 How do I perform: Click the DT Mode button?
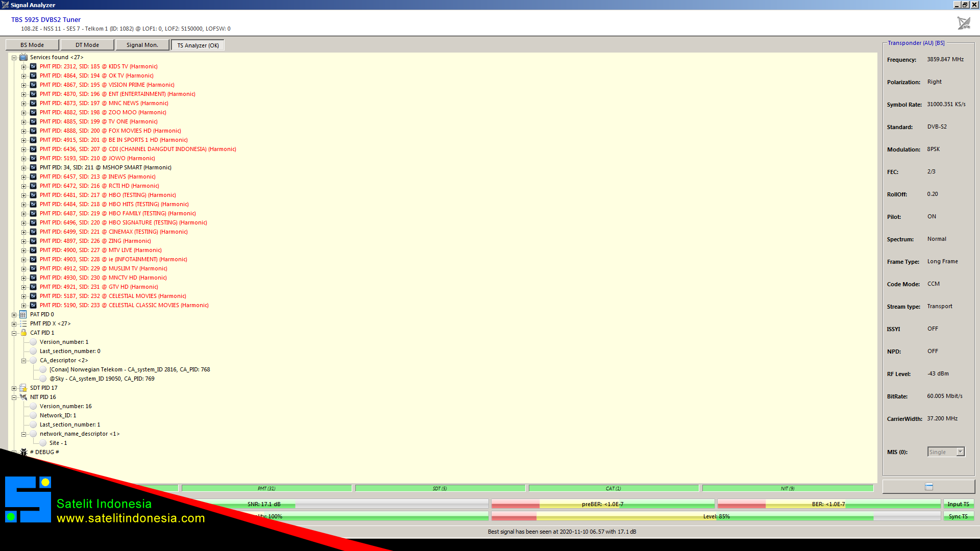pos(87,45)
